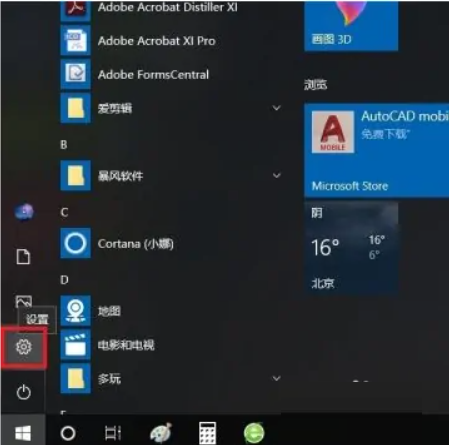Expand the 多玩 folder chevron
Screen dimensions: 449x445
pos(277,378)
